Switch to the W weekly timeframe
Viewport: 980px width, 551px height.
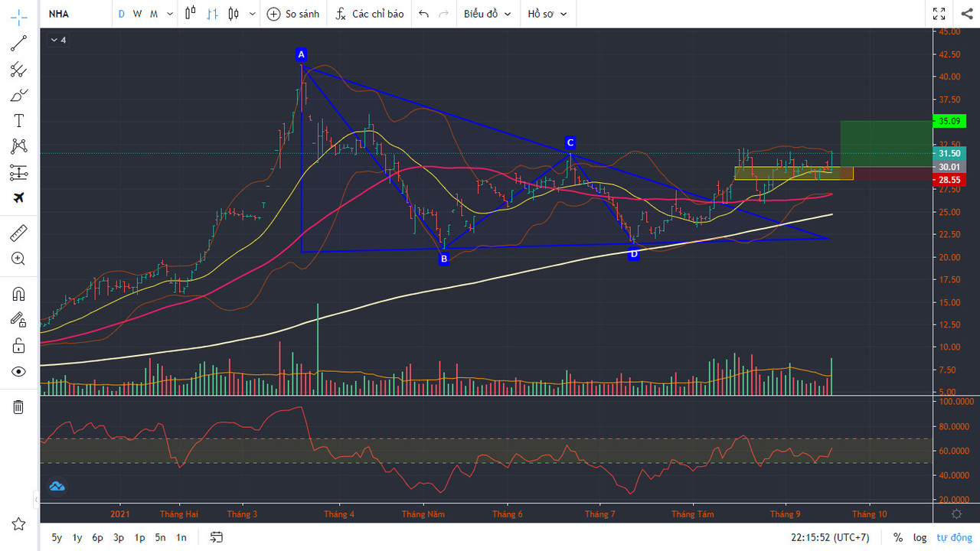[x=137, y=14]
